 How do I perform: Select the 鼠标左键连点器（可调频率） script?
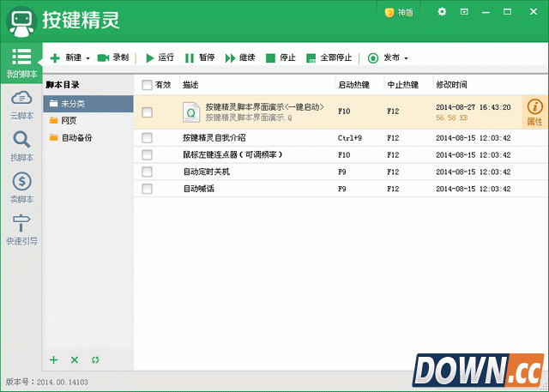[x=341, y=154]
